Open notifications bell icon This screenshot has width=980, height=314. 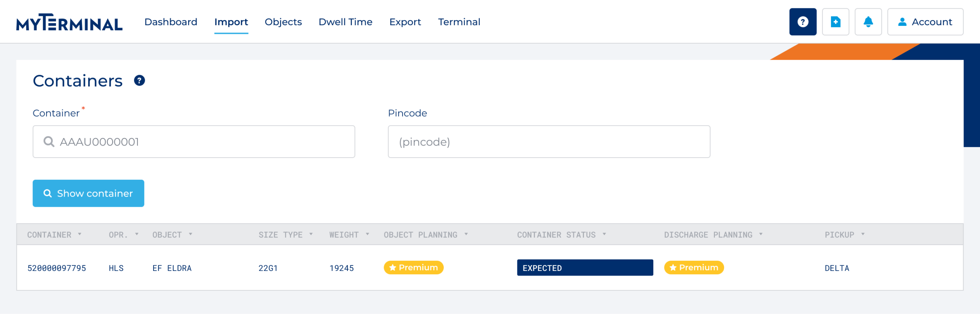pos(868,22)
